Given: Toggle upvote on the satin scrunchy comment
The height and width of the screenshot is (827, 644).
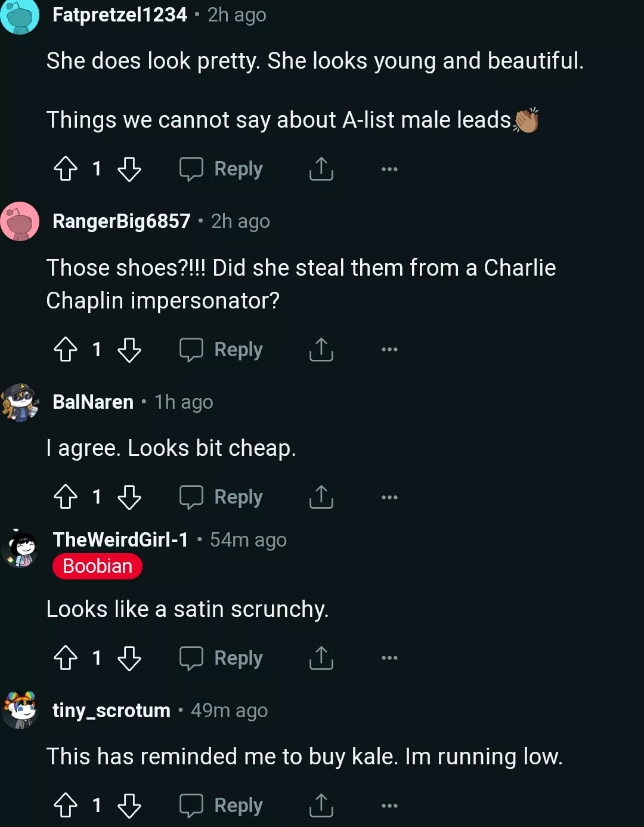Looking at the screenshot, I should coord(64,658).
